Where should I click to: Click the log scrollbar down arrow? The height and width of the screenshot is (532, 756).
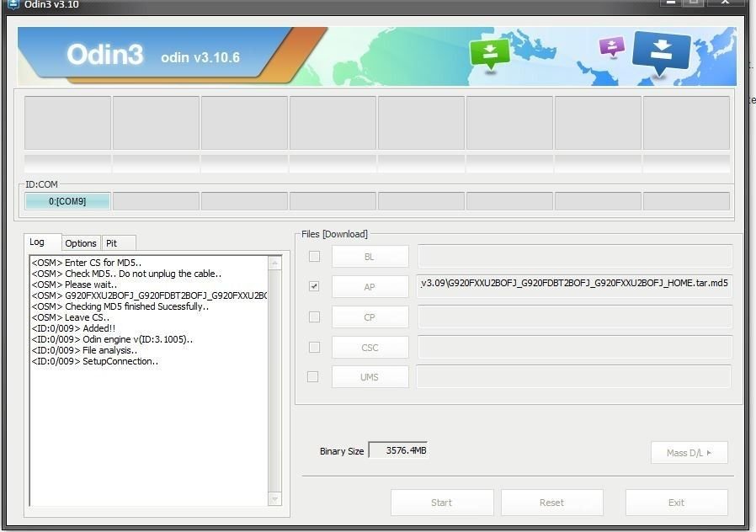[274, 498]
